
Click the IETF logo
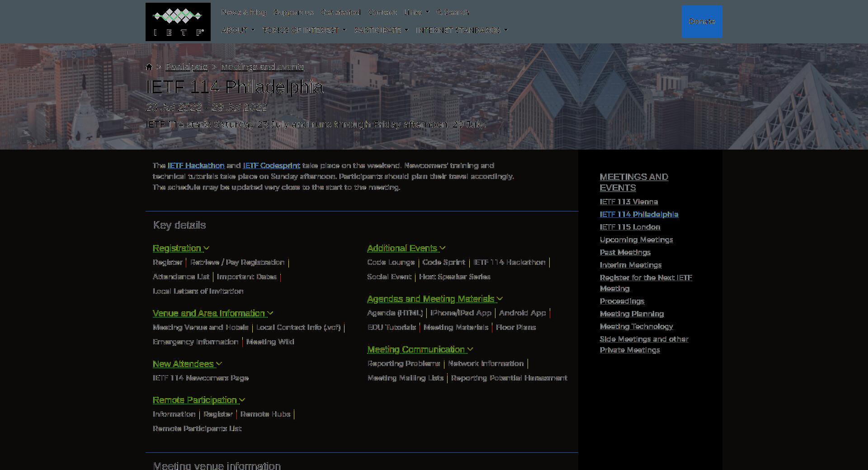point(178,22)
